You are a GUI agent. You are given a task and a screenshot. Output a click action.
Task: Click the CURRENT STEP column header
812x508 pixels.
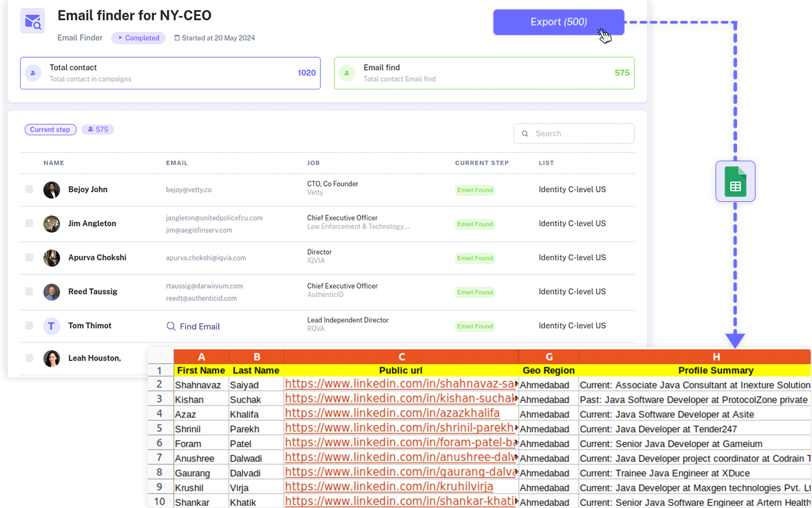482,163
